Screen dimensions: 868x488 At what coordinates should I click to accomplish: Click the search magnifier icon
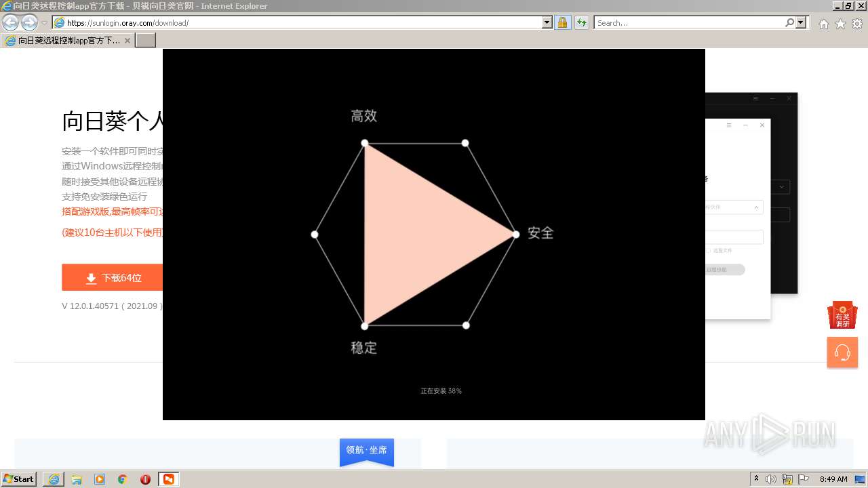click(x=789, y=22)
